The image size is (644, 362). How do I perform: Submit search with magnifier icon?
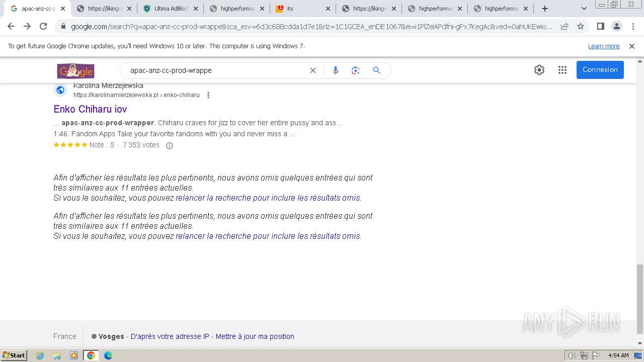click(376, 70)
